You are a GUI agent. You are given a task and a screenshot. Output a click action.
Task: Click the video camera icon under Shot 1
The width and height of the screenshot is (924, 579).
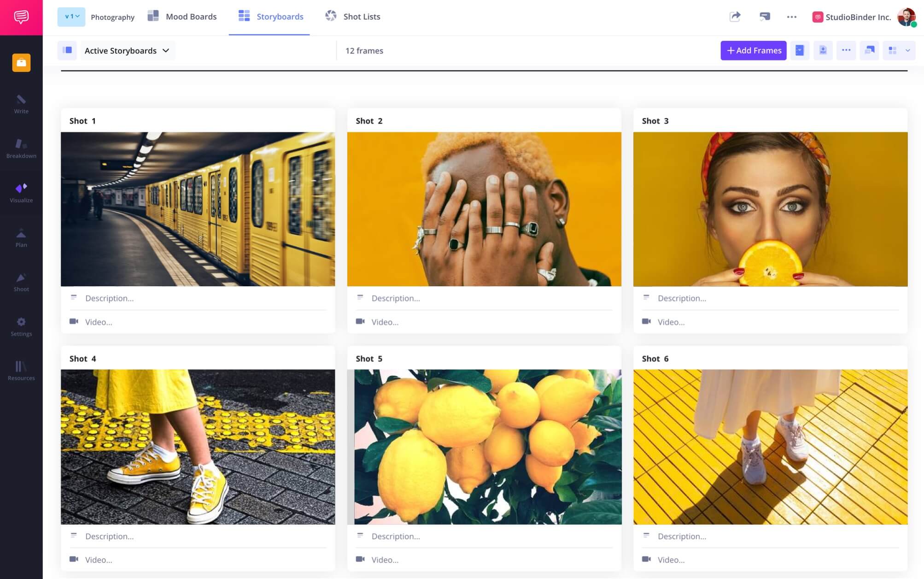[74, 321]
